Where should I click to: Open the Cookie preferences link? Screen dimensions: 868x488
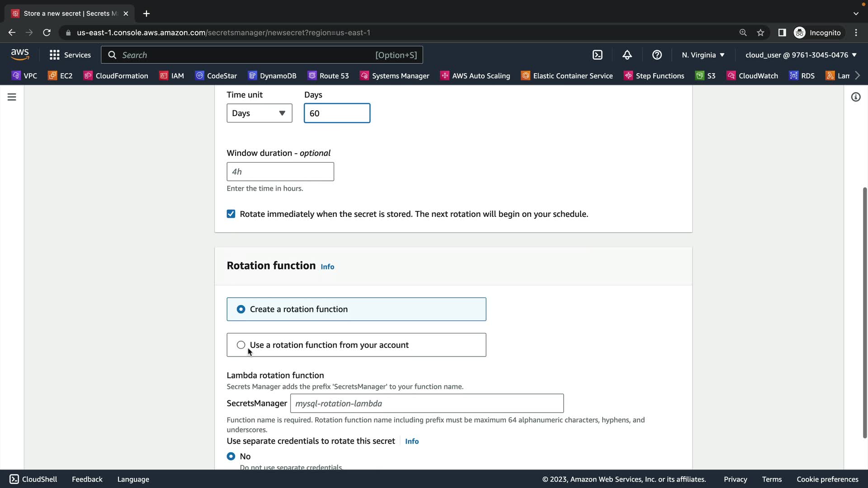point(827,479)
